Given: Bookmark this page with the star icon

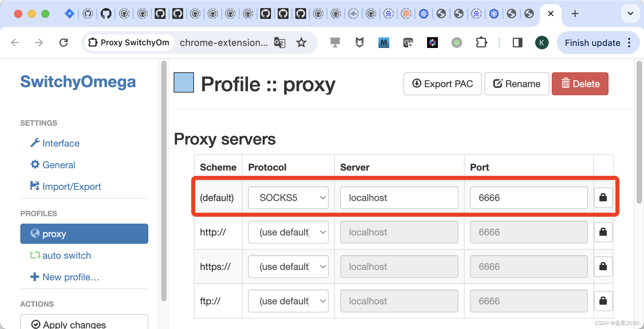Looking at the screenshot, I should pyautogui.click(x=301, y=43).
